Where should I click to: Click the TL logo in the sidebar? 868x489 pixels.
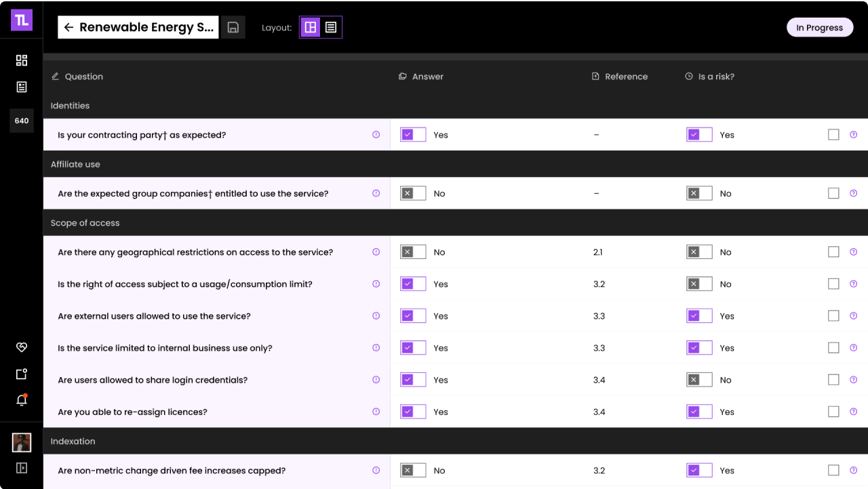click(22, 20)
